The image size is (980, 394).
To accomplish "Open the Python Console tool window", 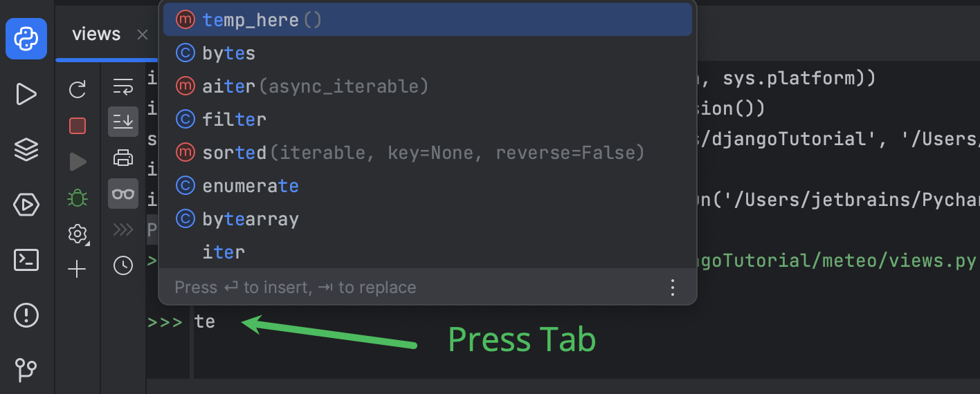I will pos(26,39).
